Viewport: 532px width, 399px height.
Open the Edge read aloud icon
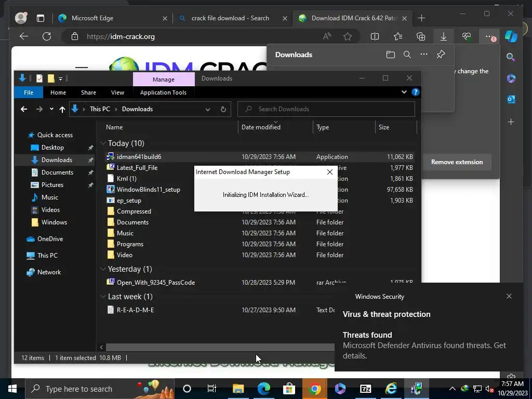327,36
